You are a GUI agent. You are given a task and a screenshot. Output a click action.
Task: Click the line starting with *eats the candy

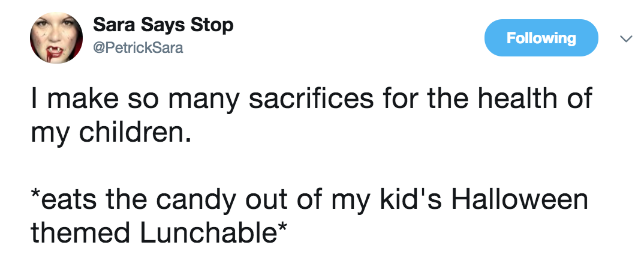308,199
